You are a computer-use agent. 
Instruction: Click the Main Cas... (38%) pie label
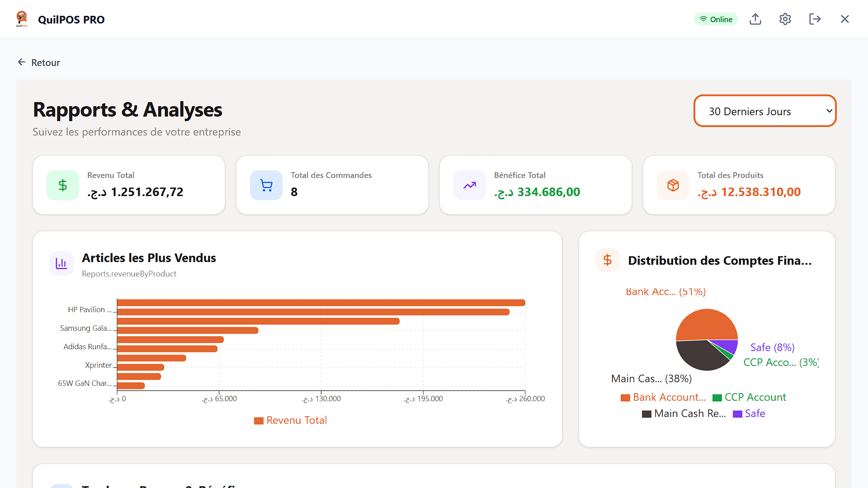click(651, 379)
